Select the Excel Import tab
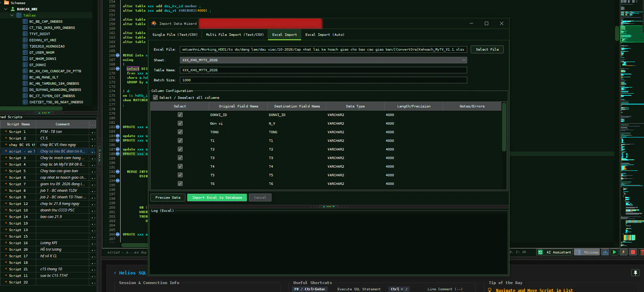The width and height of the screenshot is (644, 292). (284, 34)
